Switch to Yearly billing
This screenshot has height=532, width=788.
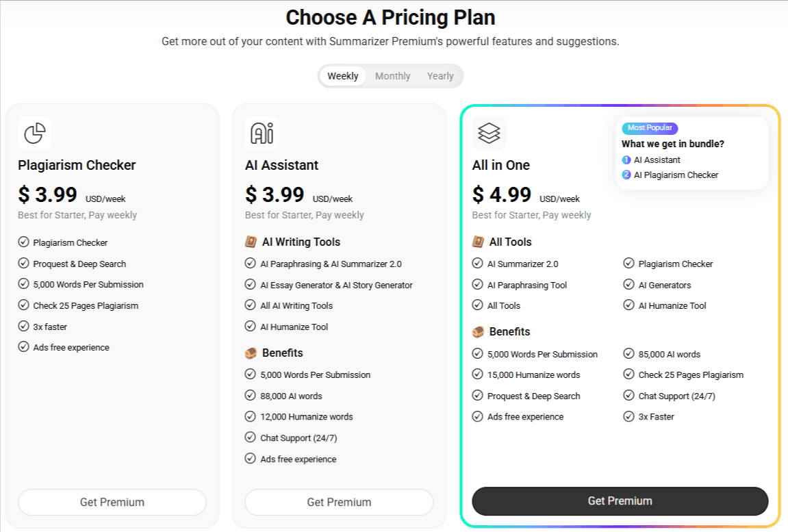tap(440, 76)
